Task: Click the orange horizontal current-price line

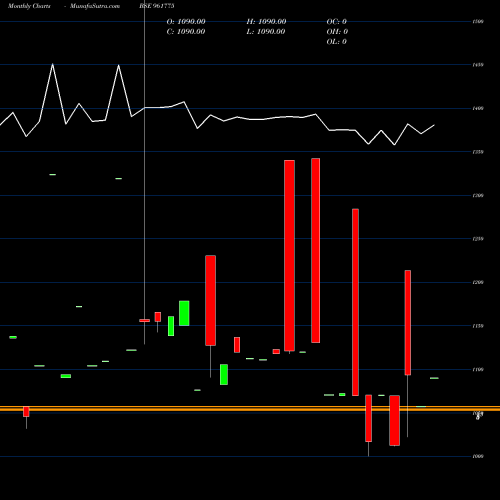Action: 250,408
